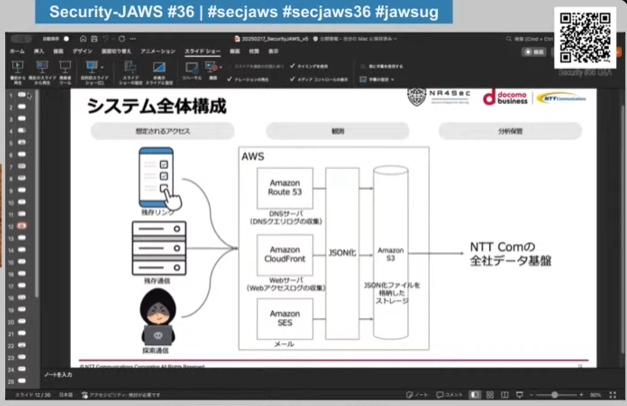Image resolution: width=627 pixels, height=406 pixels.
Task: Click the zoom slider handle
Action: [x=555, y=395]
